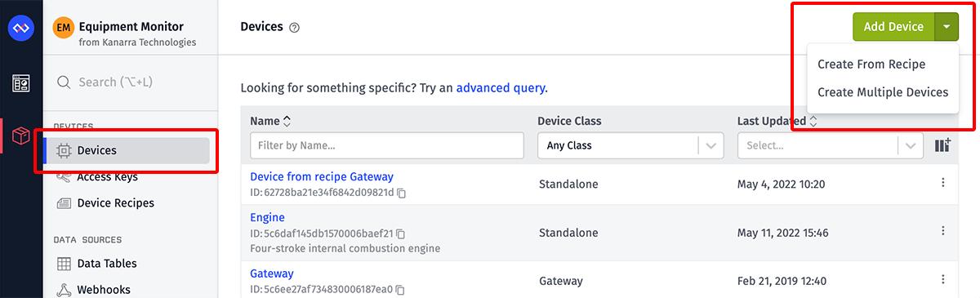Click the Filter by Name input field
The image size is (980, 298).
click(387, 145)
